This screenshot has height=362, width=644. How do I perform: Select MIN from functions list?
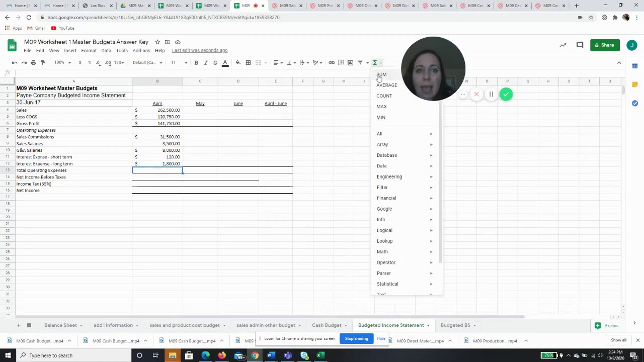405,117
